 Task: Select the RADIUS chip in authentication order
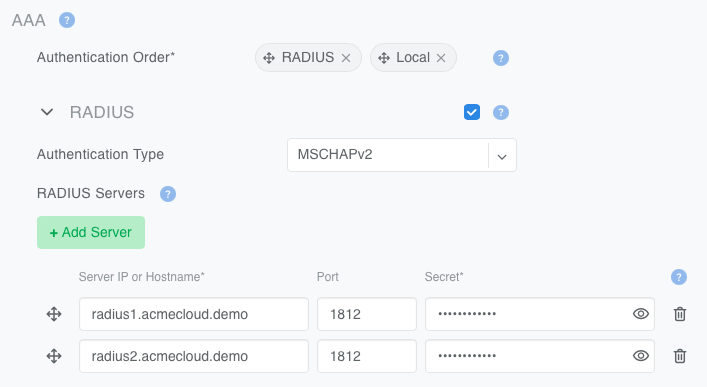point(308,57)
